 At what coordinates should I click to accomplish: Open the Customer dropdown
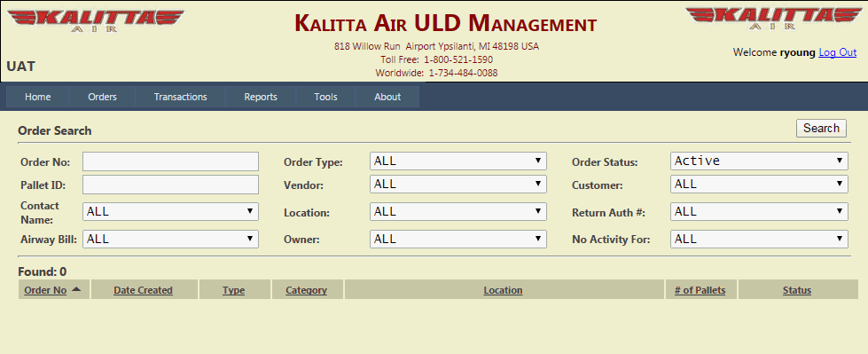759,184
